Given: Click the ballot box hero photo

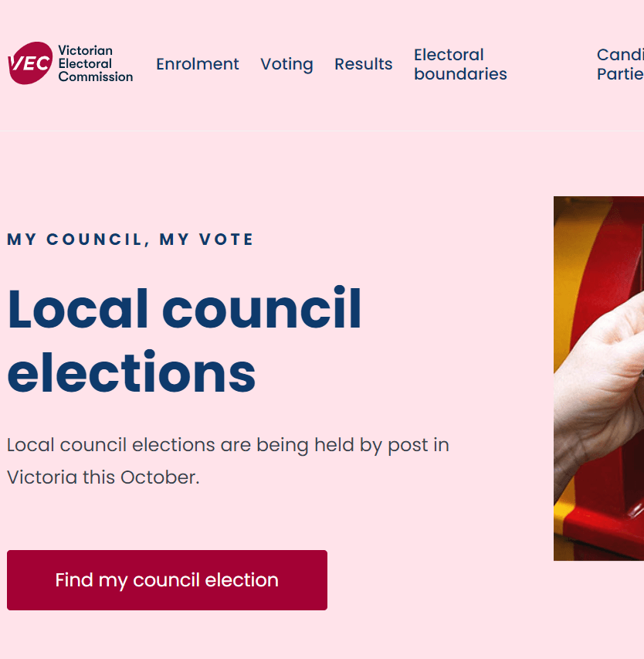Looking at the screenshot, I should (598, 379).
